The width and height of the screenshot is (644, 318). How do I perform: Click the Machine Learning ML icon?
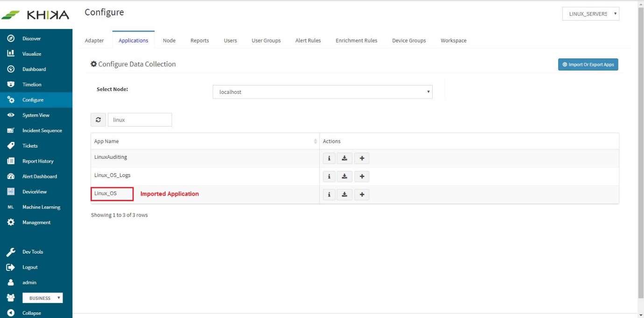11,207
